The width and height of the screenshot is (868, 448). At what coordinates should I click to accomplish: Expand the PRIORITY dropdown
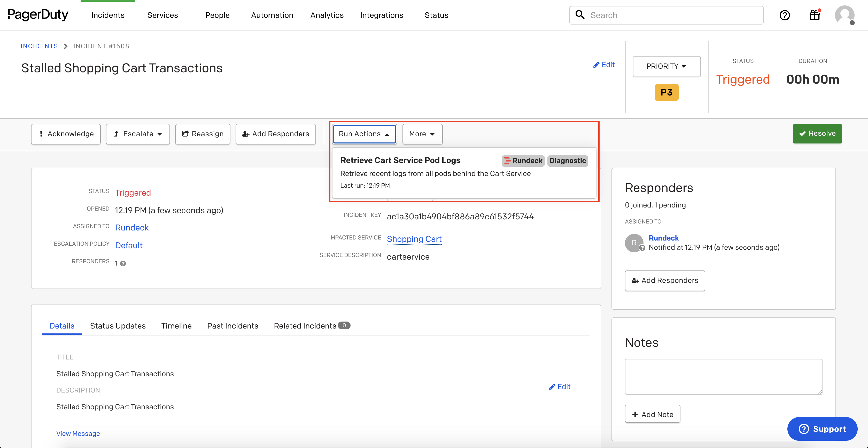pos(666,66)
